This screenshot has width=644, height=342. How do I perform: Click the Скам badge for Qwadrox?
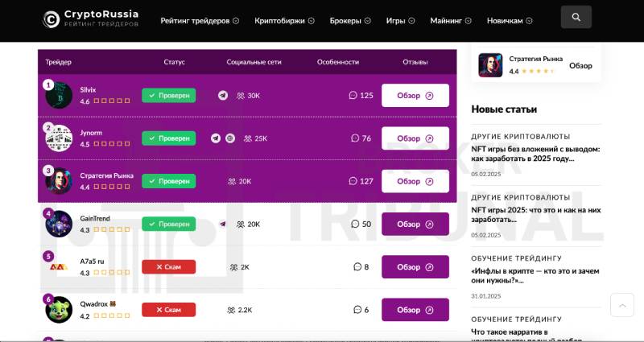click(x=168, y=309)
